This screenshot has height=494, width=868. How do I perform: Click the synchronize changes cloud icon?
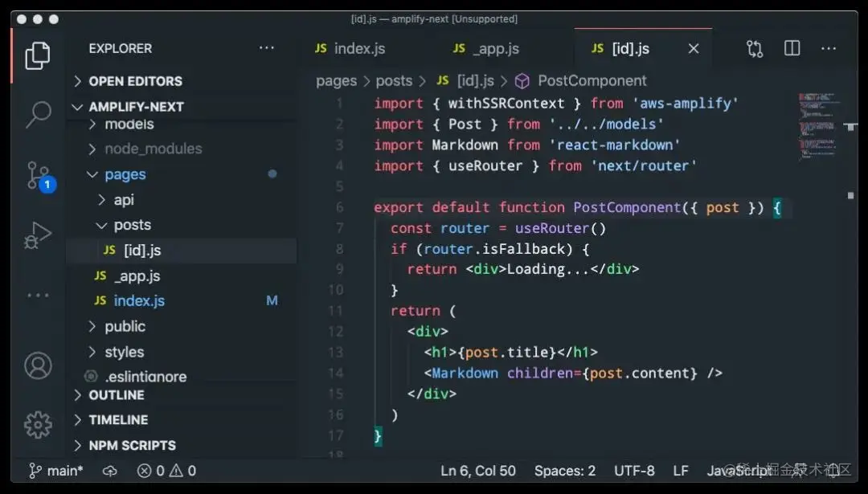point(109,471)
